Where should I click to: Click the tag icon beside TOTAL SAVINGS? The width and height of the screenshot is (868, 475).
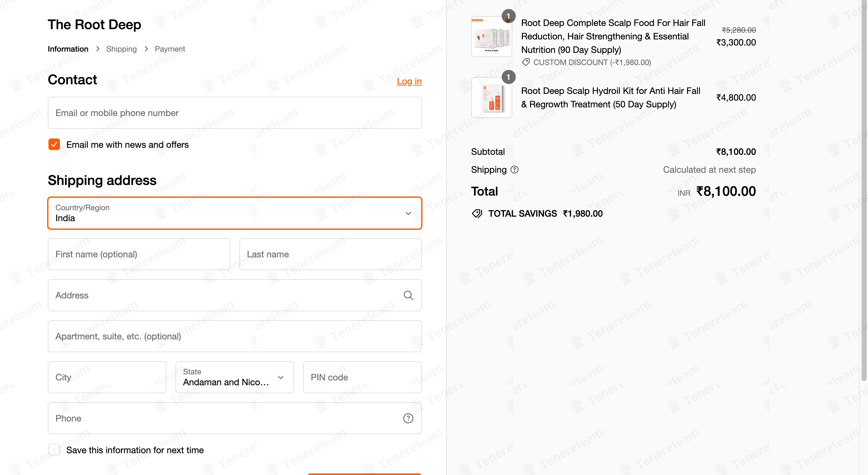pos(477,213)
